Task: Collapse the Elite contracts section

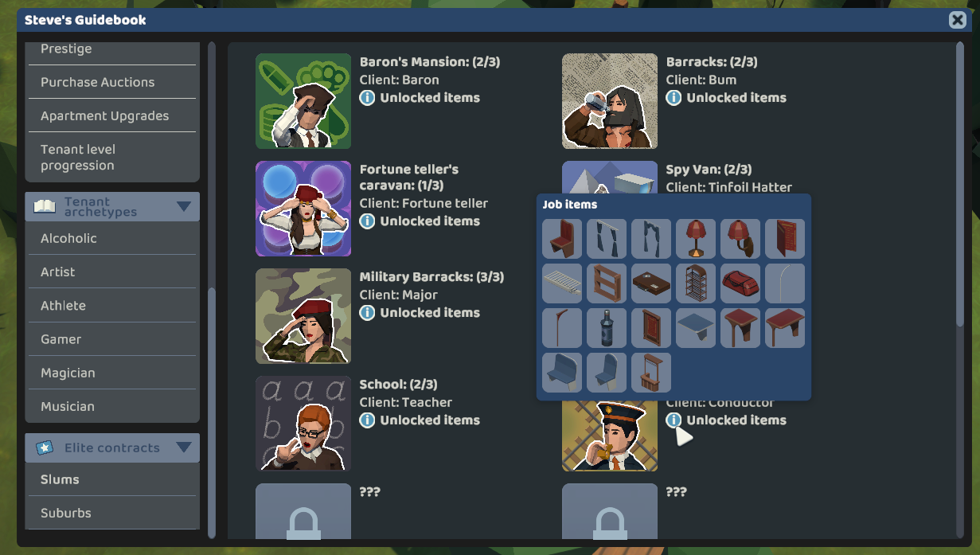Action: (184, 448)
